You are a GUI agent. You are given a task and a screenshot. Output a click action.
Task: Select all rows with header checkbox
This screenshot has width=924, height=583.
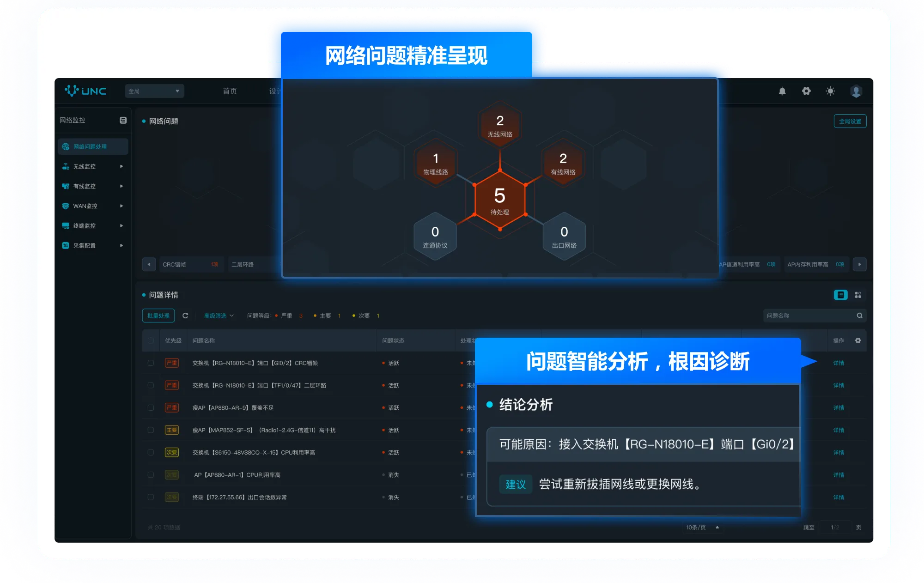pyautogui.click(x=151, y=340)
